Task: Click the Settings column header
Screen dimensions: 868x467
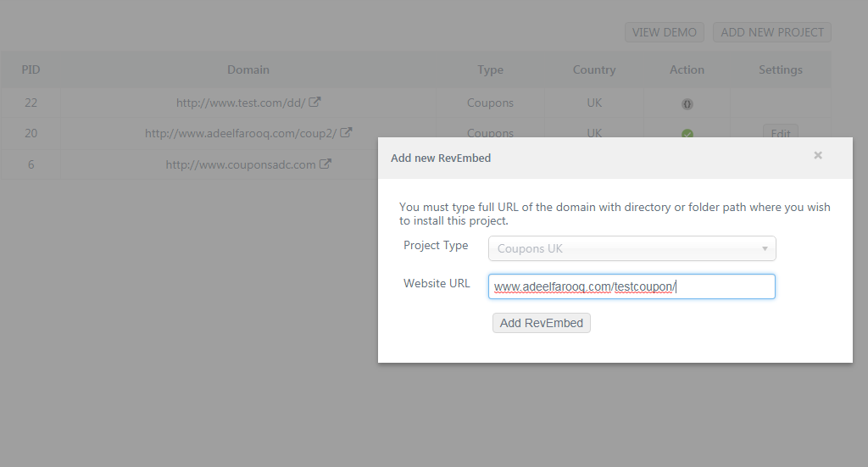Action: (781, 69)
